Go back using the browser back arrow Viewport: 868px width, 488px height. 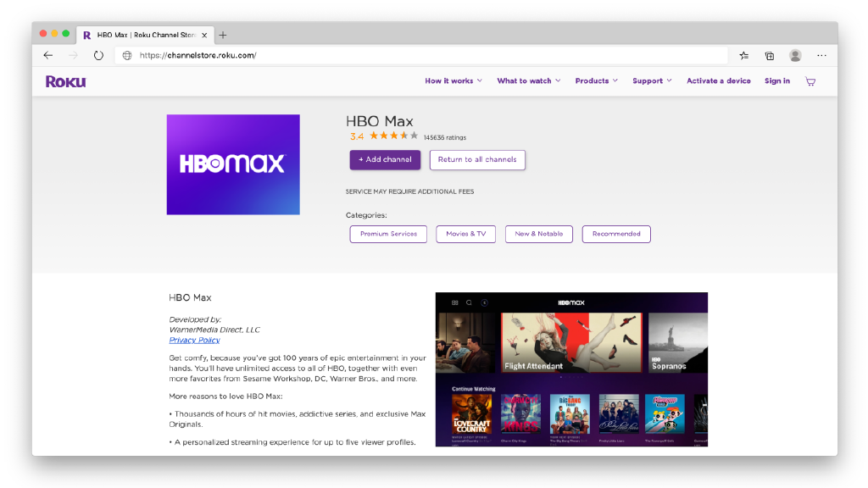48,55
